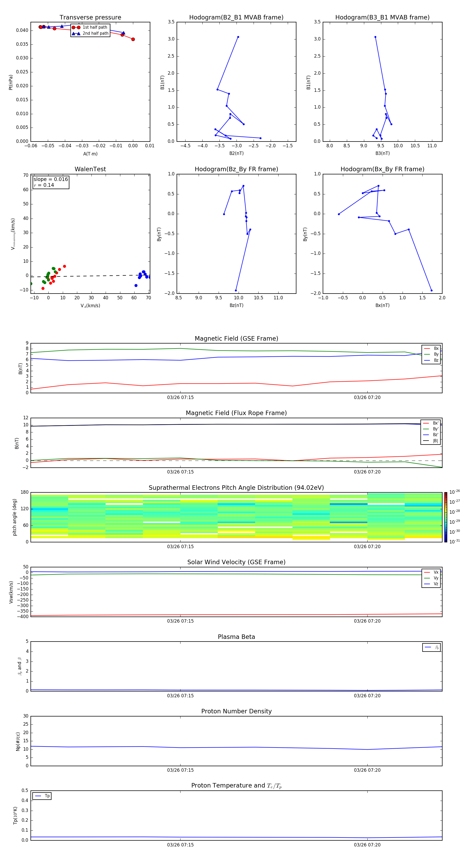The width and height of the screenshot is (473, 868).
Task: Click the 'Bx(nT)' x-axis label
Action: click(x=382, y=305)
